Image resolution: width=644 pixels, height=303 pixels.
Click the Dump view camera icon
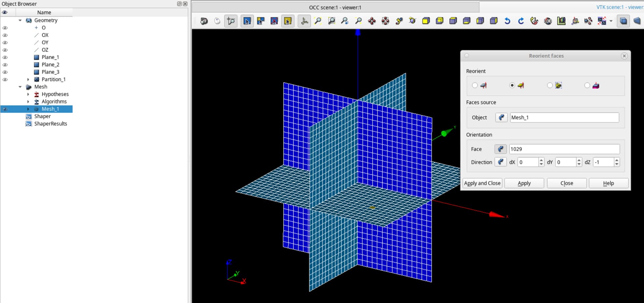click(x=204, y=21)
